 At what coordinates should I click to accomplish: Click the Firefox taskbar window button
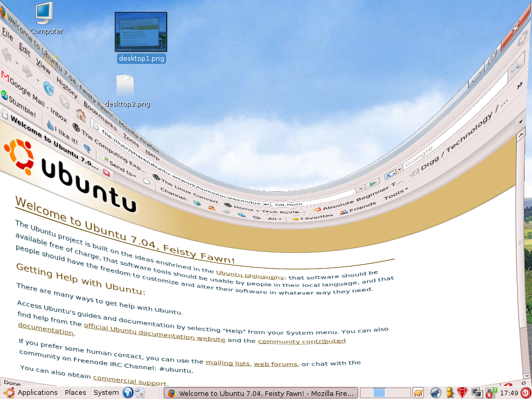261,393
